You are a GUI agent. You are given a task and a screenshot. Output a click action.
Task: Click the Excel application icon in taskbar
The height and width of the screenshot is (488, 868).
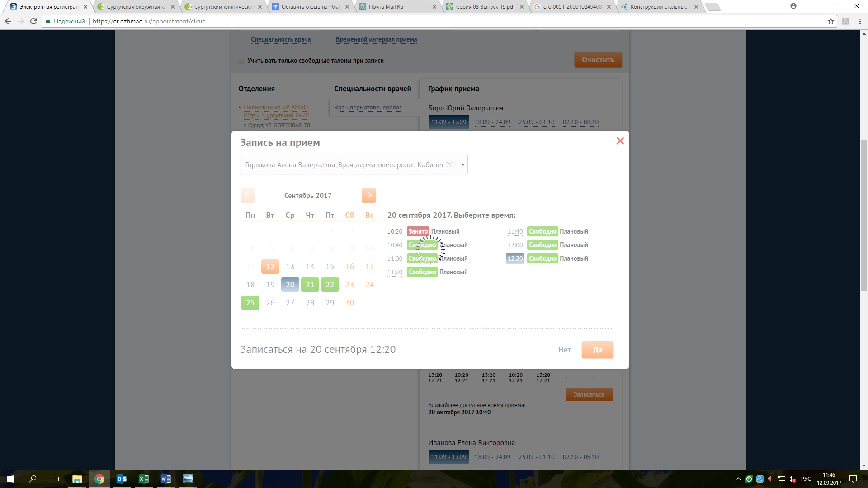[144, 479]
